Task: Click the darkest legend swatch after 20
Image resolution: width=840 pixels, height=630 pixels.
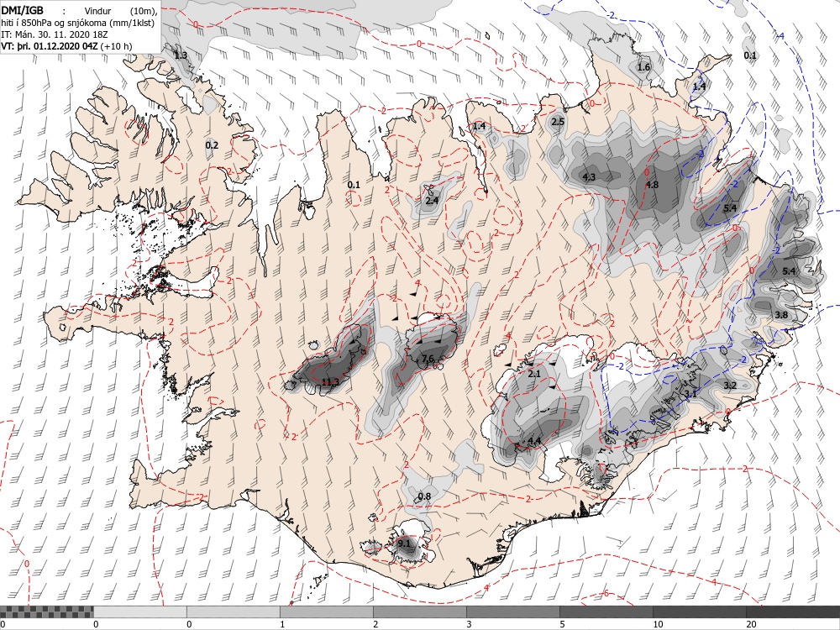Action: point(793,612)
